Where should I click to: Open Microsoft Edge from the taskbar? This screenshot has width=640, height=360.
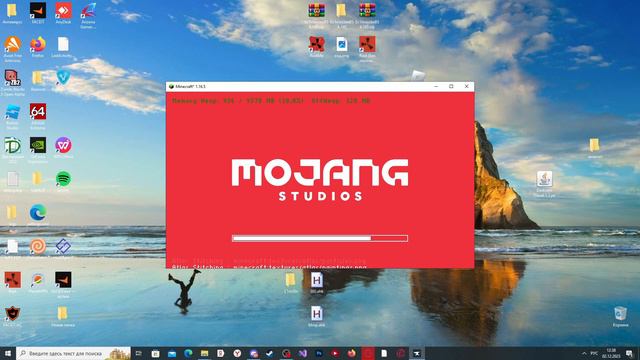[x=188, y=353]
